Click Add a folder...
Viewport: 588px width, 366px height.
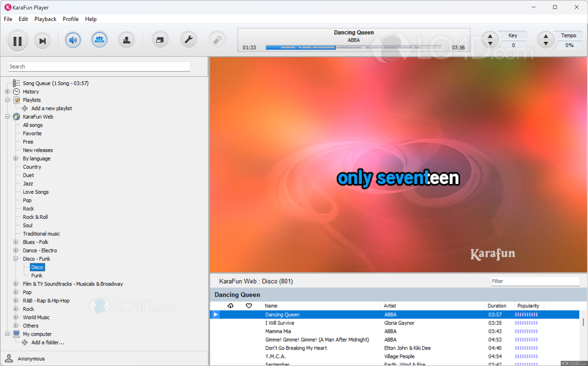click(48, 342)
